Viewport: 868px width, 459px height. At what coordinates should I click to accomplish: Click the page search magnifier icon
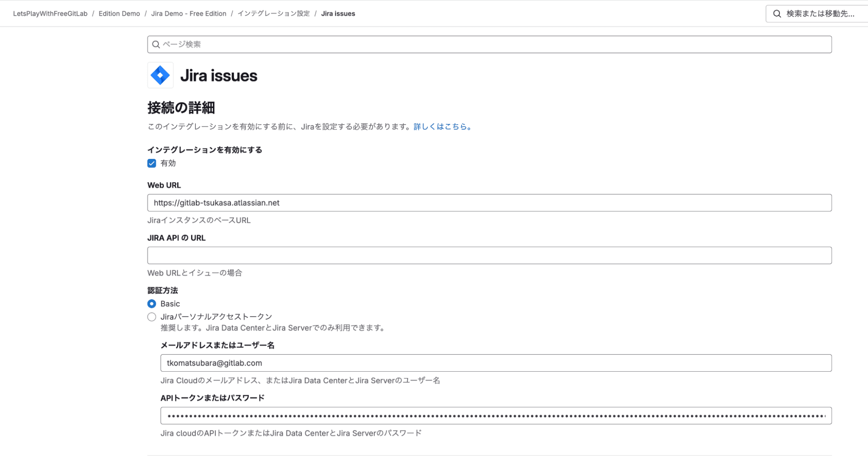[156, 44]
